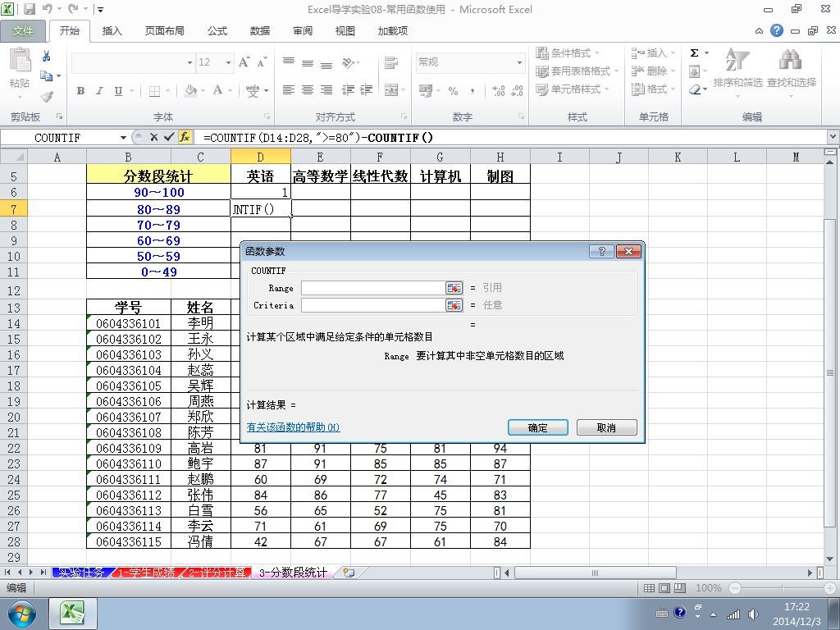This screenshot has width=840, height=630.
Task: Collapse dialog via Criteria field selector button
Action: (454, 305)
